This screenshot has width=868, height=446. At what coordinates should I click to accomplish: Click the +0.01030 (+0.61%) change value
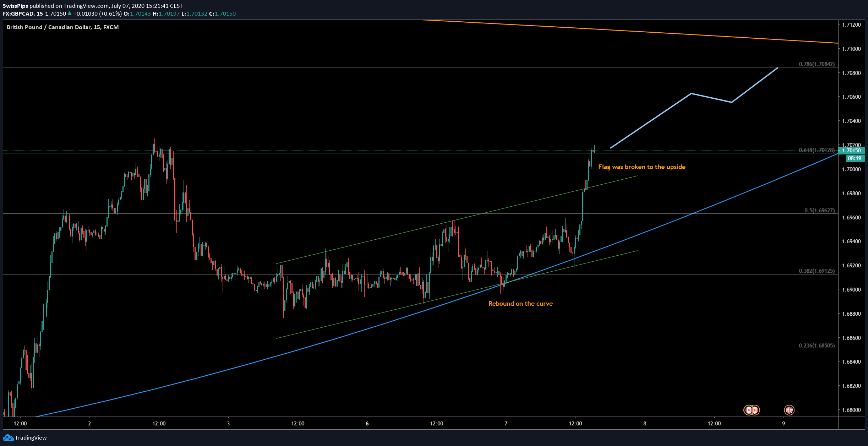(97, 13)
